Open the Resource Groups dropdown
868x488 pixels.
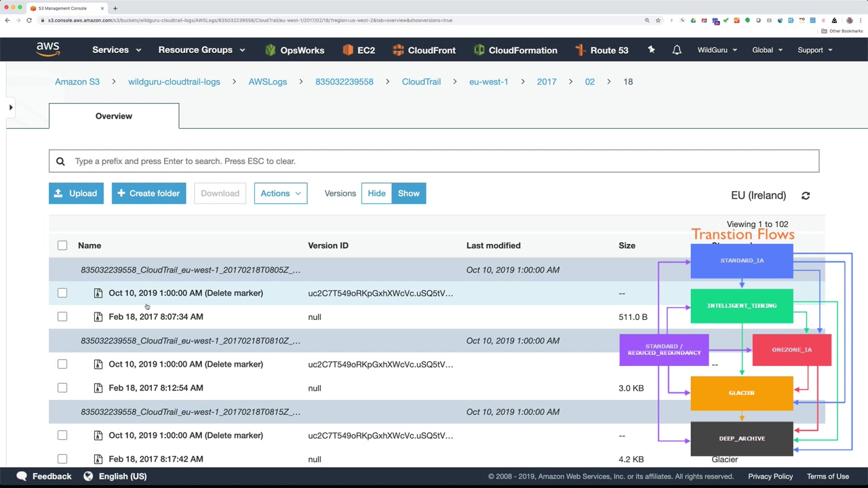(201, 50)
